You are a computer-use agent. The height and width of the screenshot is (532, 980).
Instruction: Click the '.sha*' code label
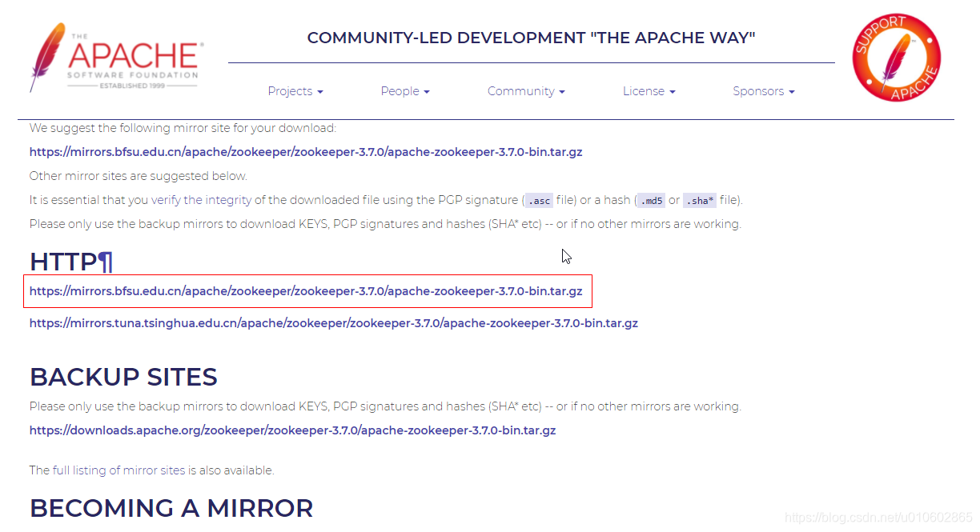[700, 201]
